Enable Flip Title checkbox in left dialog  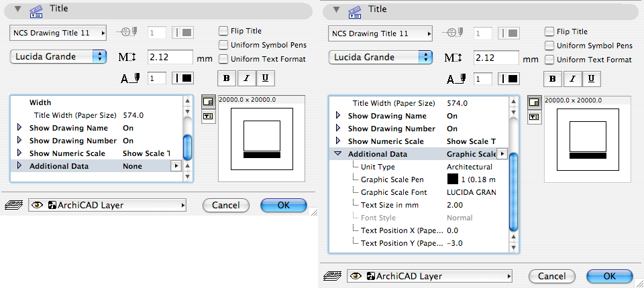click(223, 31)
